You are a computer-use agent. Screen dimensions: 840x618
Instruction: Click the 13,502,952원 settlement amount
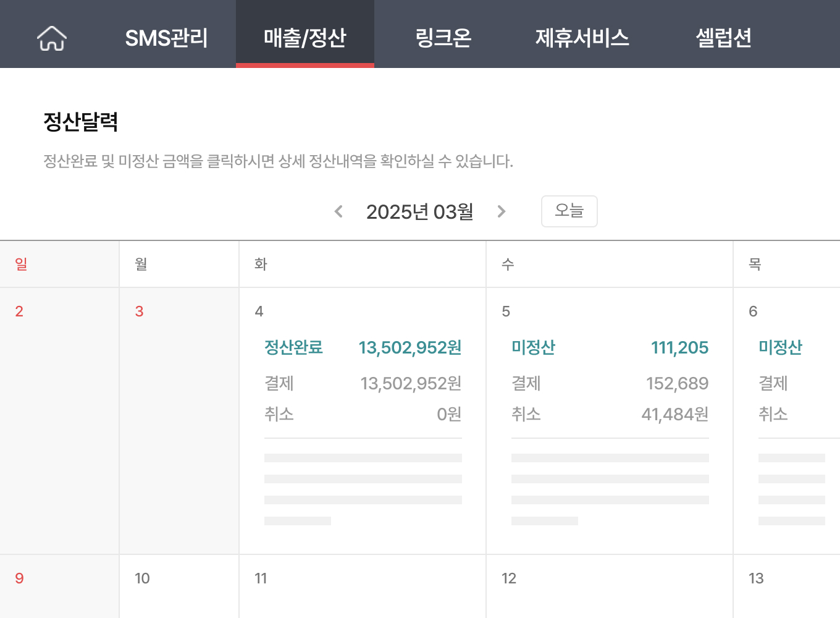[x=410, y=347]
